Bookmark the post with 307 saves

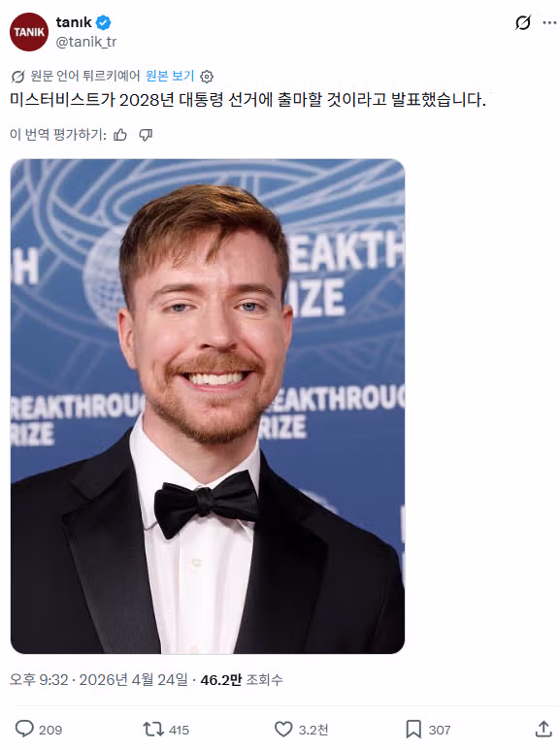pos(413,729)
